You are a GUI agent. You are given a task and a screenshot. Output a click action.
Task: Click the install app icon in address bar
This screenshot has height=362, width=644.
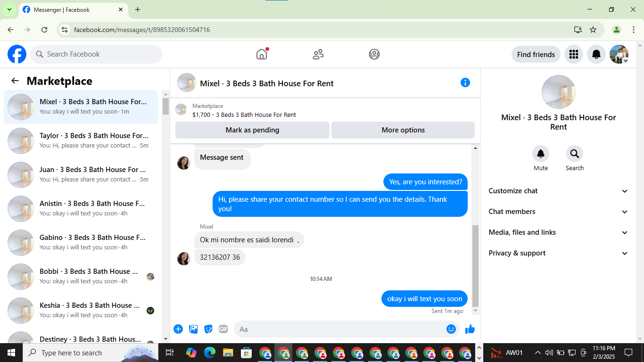pos(578,30)
